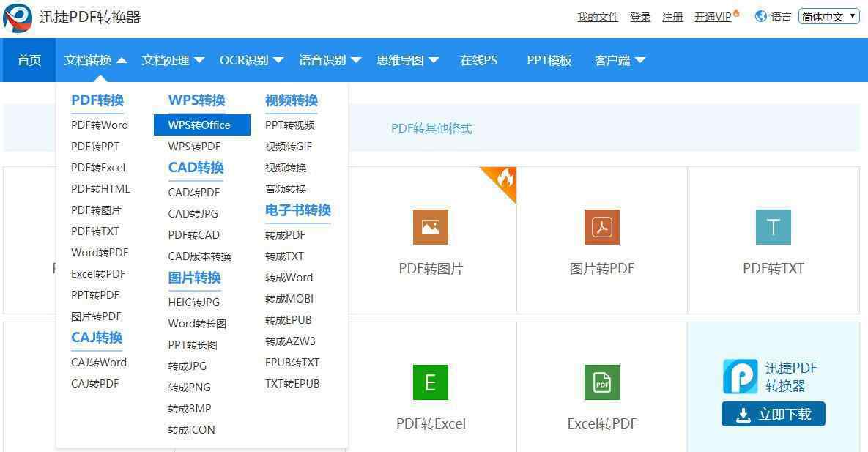Select PPT转PDF menu entry
The width and height of the screenshot is (868, 452).
coord(95,294)
